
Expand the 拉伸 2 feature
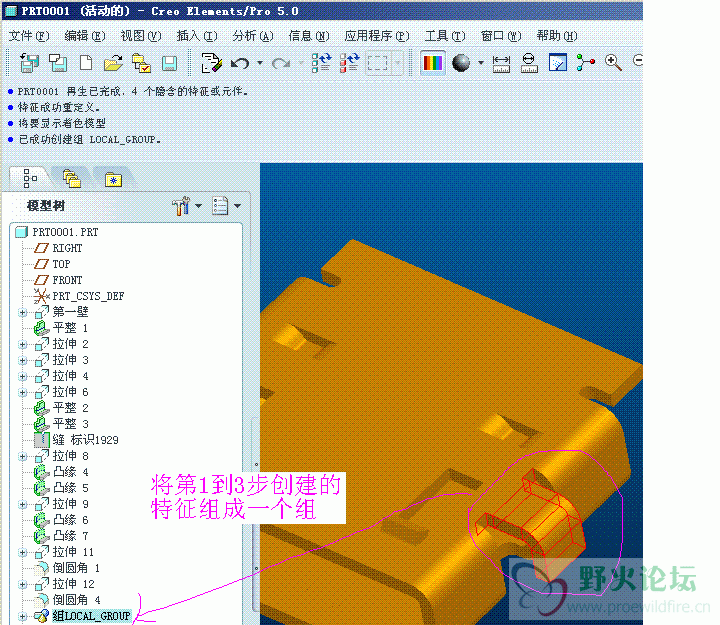[22, 344]
